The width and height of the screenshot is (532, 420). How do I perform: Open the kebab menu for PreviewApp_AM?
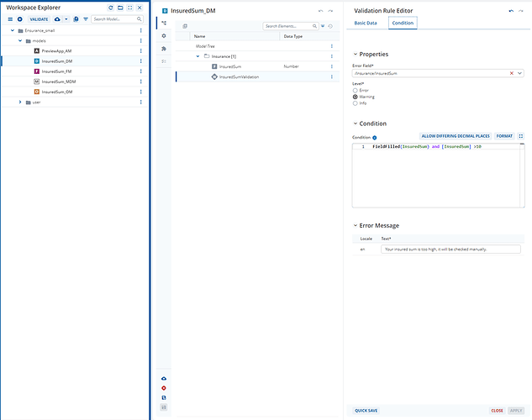coord(141,51)
